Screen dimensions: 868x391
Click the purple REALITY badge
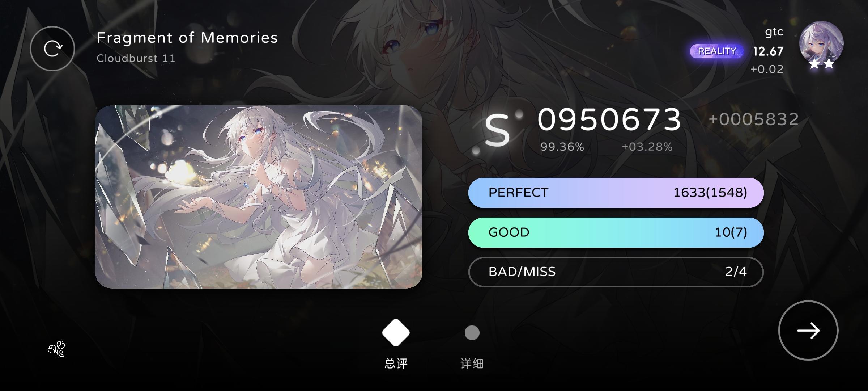[717, 51]
